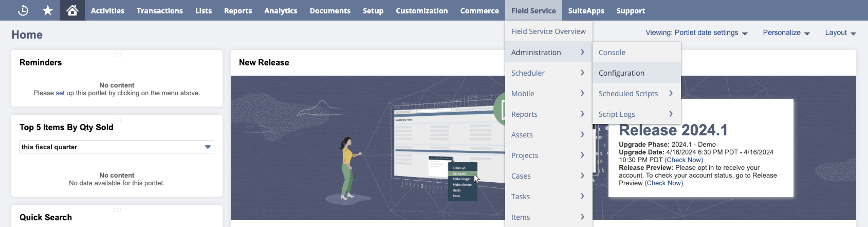
Task: Click chevron beside Administration
Action: click(582, 52)
